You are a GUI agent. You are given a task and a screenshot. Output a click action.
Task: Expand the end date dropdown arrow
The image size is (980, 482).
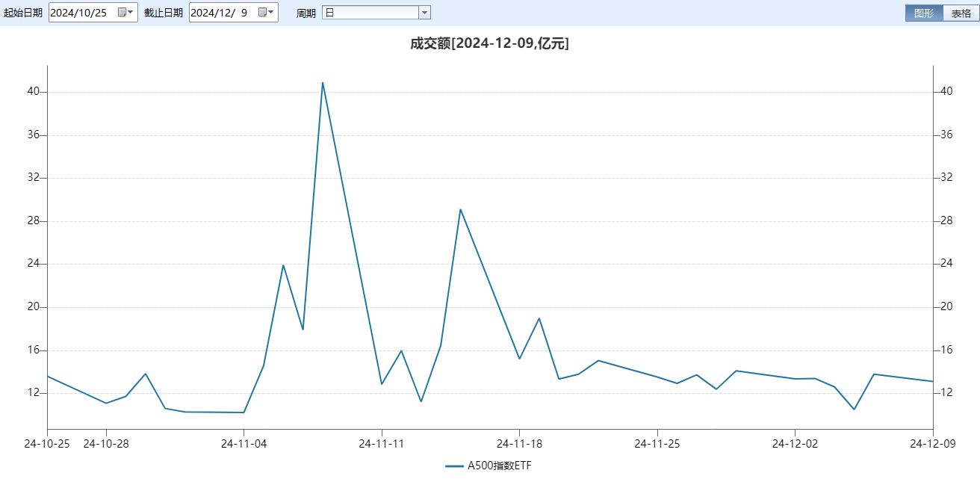pyautogui.click(x=270, y=12)
